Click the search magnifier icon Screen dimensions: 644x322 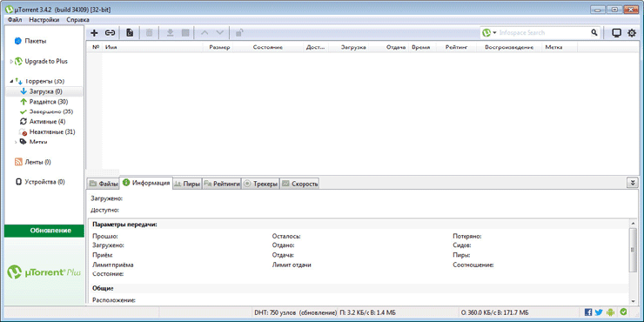pos(594,32)
